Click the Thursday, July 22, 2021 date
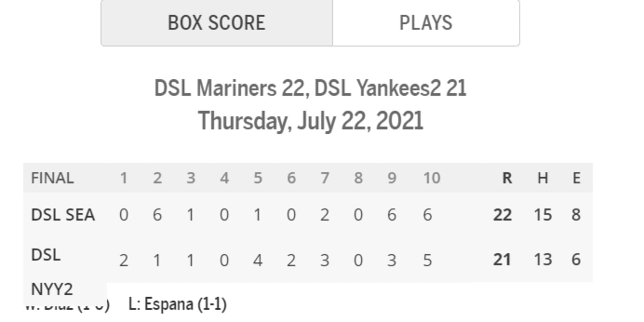The height and width of the screenshot is (322, 644). [310, 121]
